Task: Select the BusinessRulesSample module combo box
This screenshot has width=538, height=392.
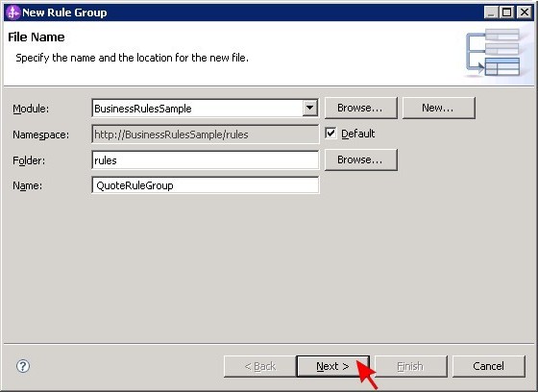Action: (x=206, y=109)
